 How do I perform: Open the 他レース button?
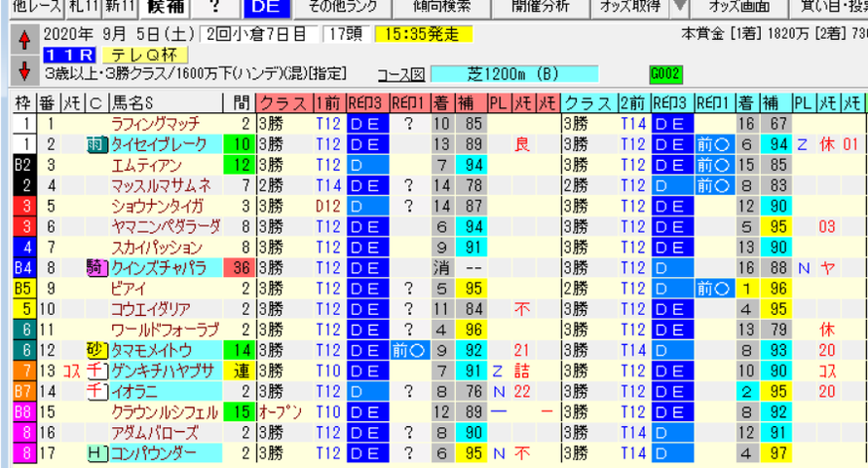[x=35, y=7]
